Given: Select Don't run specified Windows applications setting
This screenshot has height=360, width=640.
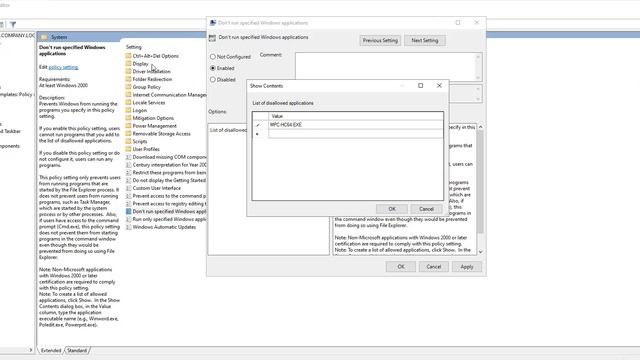Looking at the screenshot, I should [166, 211].
